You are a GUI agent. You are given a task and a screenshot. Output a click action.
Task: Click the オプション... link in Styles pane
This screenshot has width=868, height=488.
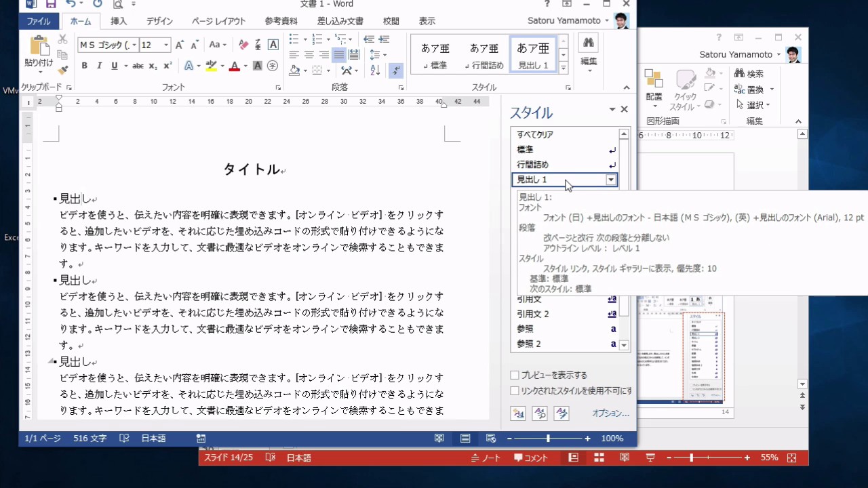point(610,413)
